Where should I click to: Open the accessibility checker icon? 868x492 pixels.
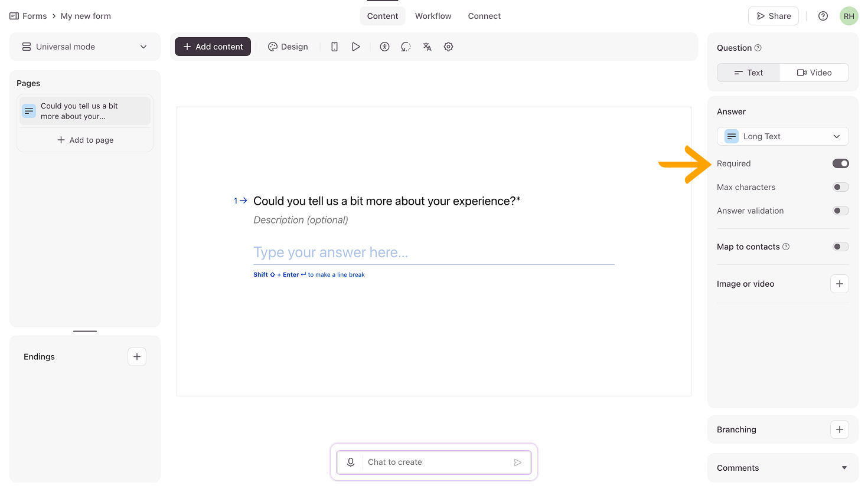tap(384, 47)
